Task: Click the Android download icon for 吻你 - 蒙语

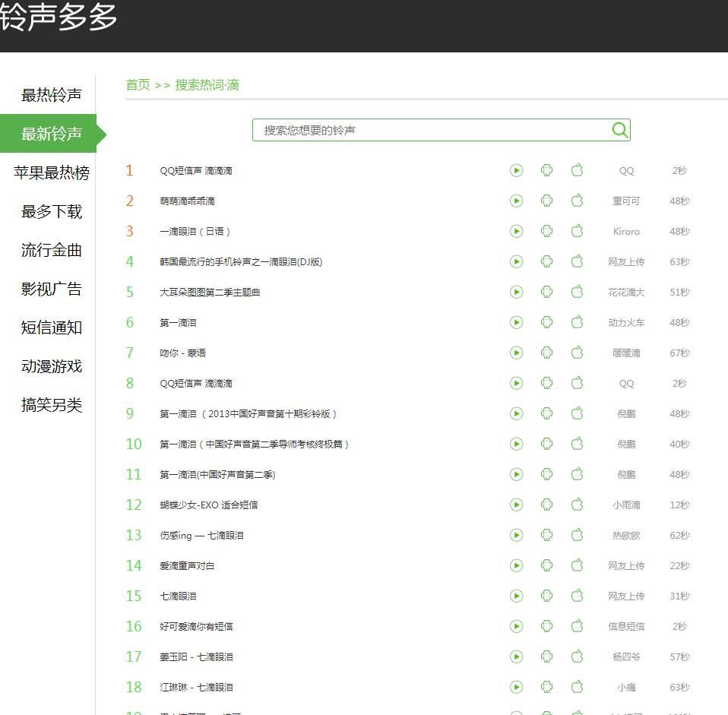Action: coord(546,353)
